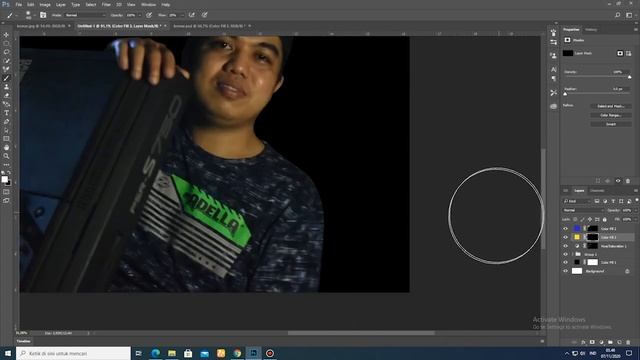This screenshot has width=640, height=360.
Task: Click the search icon at top right
Action: (618, 15)
